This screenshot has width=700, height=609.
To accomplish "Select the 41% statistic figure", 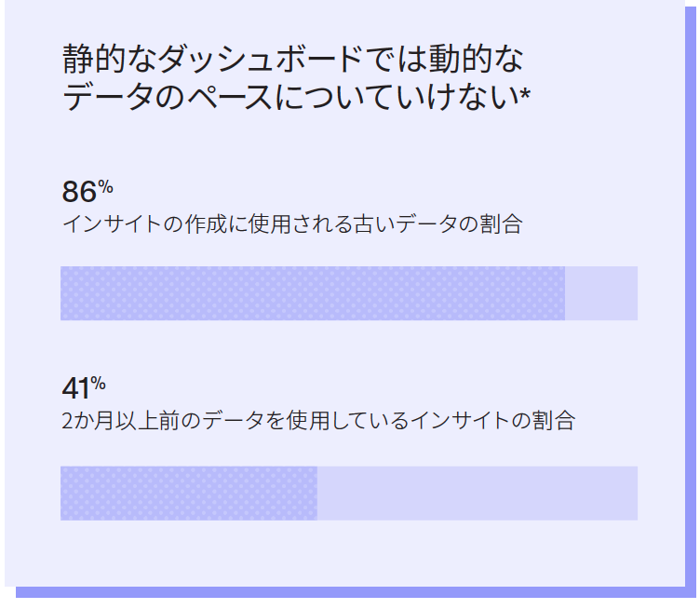I will tap(84, 387).
